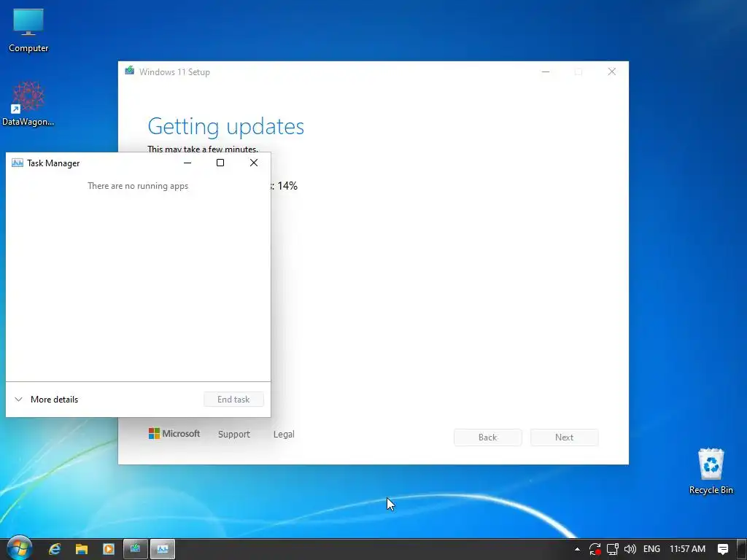Screen dimensions: 747x560
Task: Click the Getting updates heading
Action: pos(226,127)
